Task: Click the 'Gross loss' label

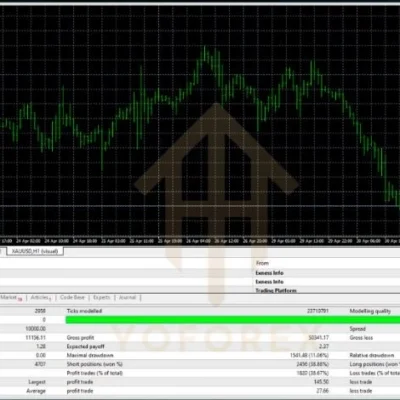Action: point(361,338)
